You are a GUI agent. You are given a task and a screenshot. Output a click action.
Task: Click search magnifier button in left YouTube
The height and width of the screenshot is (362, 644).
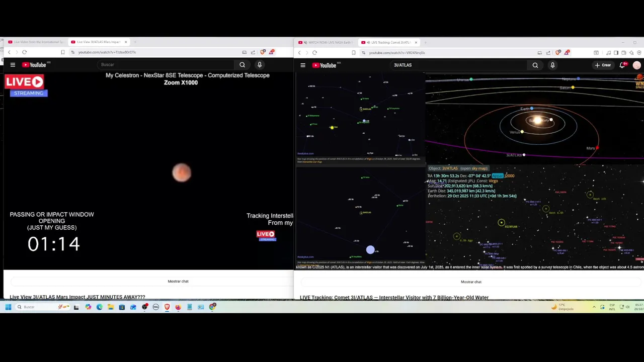coord(242,64)
